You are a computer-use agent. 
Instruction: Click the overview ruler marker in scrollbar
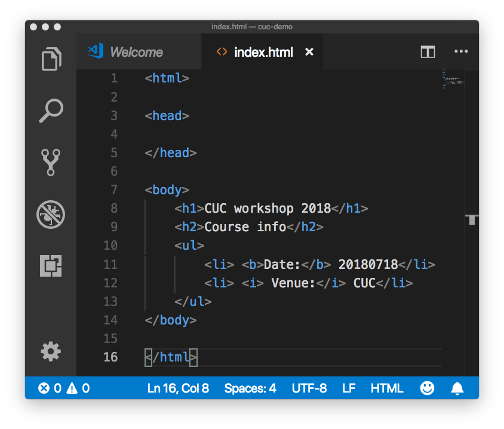(472, 220)
